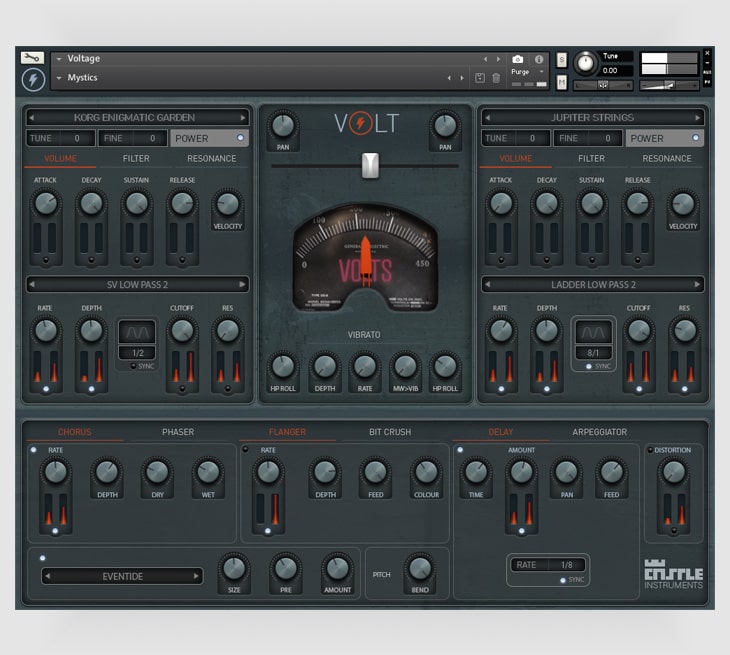The image size is (730, 655).
Task: Click the Tune 0.00 value display
Action: point(616,71)
